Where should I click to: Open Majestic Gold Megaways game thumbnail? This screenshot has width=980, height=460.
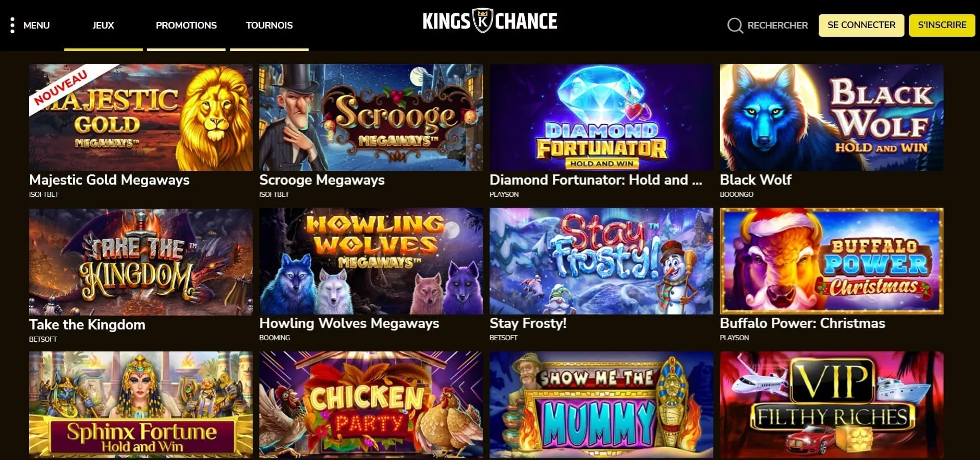(x=141, y=117)
